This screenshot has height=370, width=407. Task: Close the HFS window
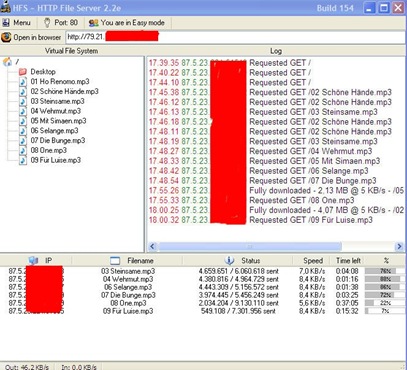(x=398, y=8)
